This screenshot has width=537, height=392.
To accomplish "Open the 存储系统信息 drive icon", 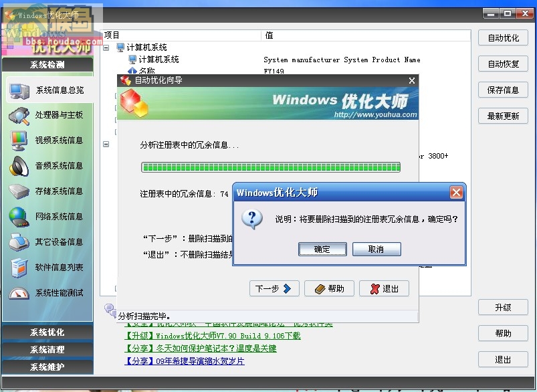I will pos(19,191).
